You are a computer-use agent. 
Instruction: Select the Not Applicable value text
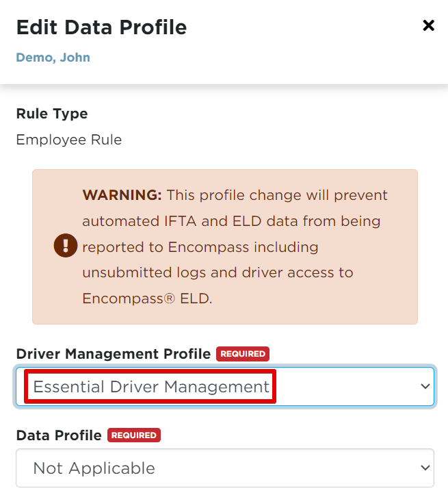click(94, 468)
